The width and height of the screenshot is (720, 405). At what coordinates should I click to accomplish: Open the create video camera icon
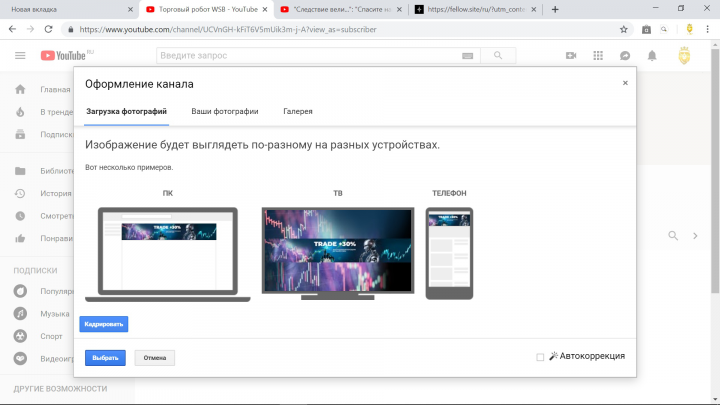pos(571,56)
